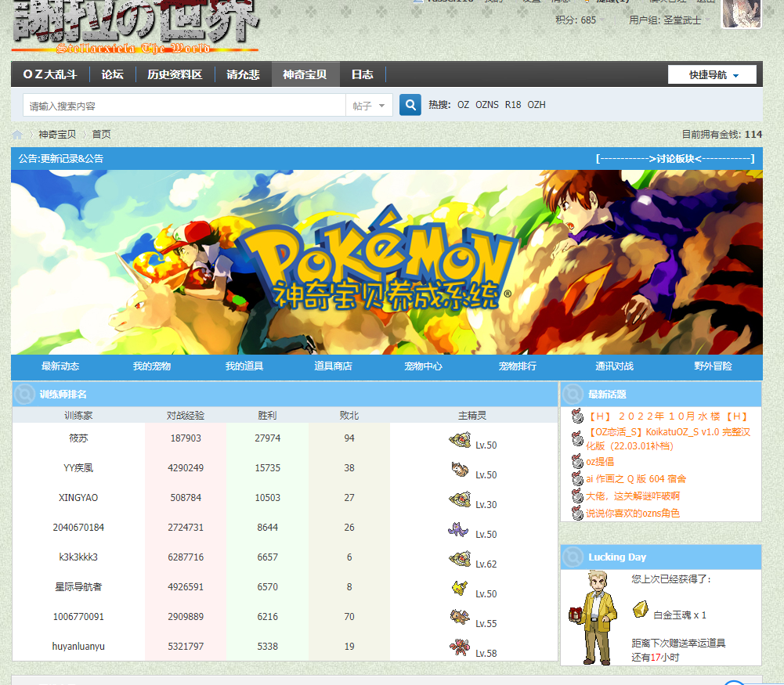
Task: Click XINGYAO's main Pokémon sprite
Action: (460, 499)
